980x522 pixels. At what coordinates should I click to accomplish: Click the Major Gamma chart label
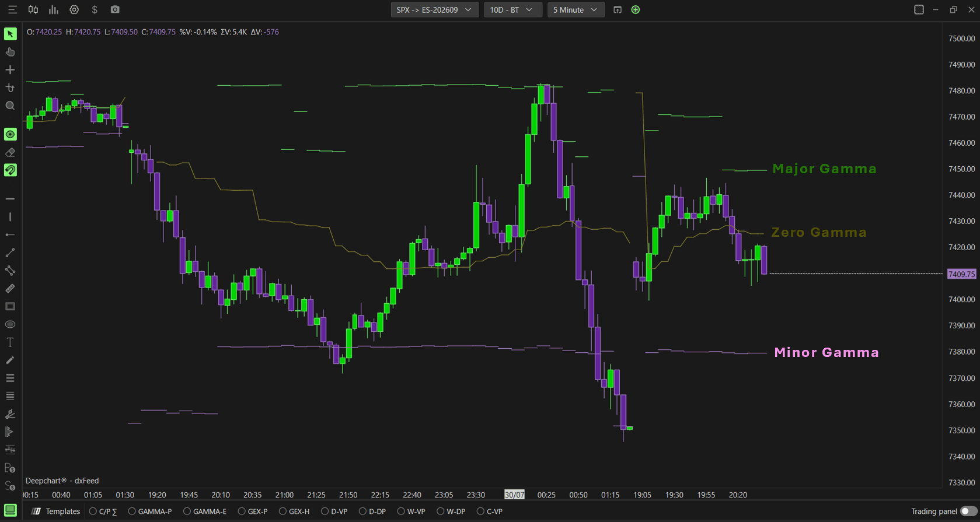(824, 169)
